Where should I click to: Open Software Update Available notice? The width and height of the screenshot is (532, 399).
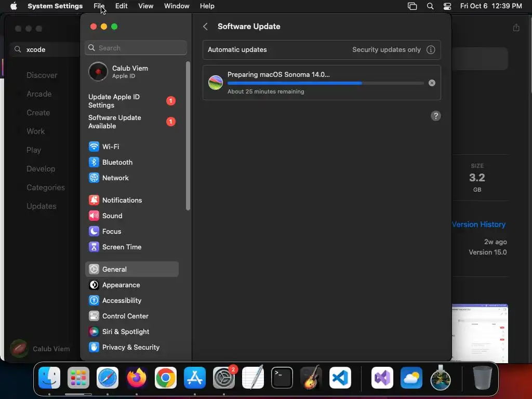click(x=131, y=122)
